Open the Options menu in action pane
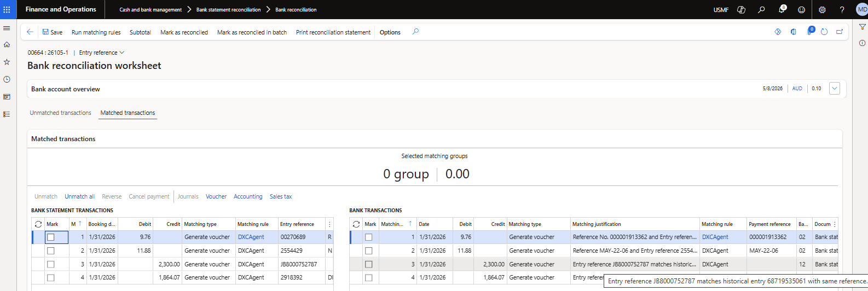Viewport: 868px width, 291px height. (390, 32)
